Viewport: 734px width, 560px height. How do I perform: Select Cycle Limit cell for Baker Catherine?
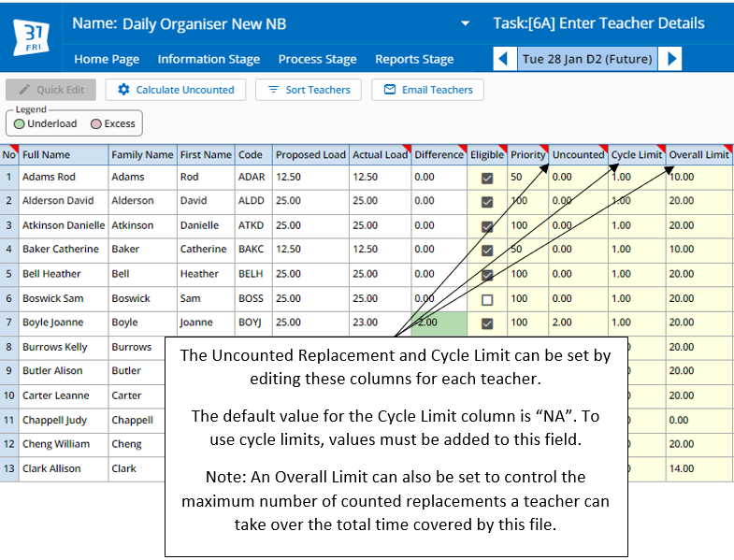[x=637, y=249]
